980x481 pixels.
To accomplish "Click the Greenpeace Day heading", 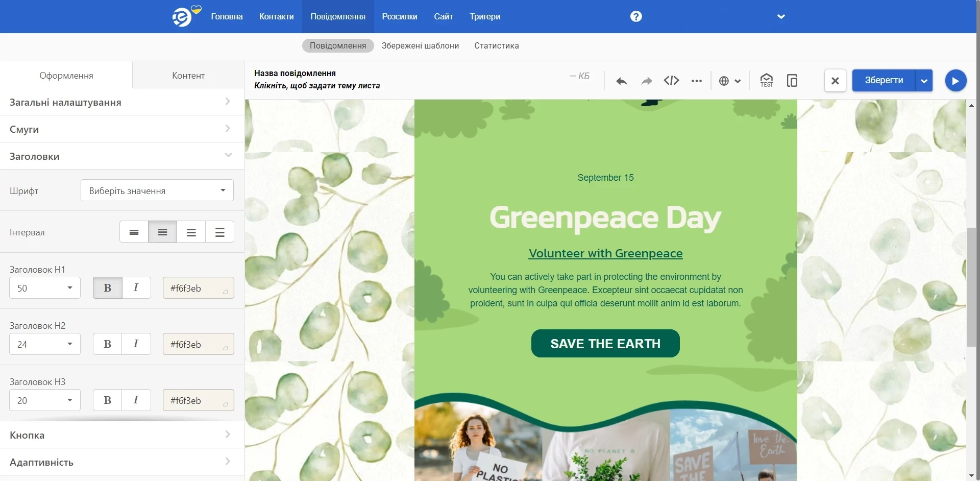I will [605, 218].
